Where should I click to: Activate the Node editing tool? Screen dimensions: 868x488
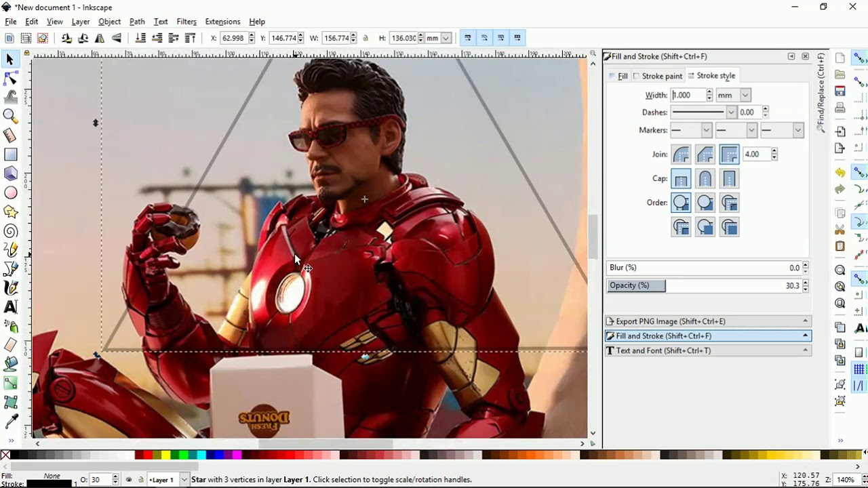10,79
